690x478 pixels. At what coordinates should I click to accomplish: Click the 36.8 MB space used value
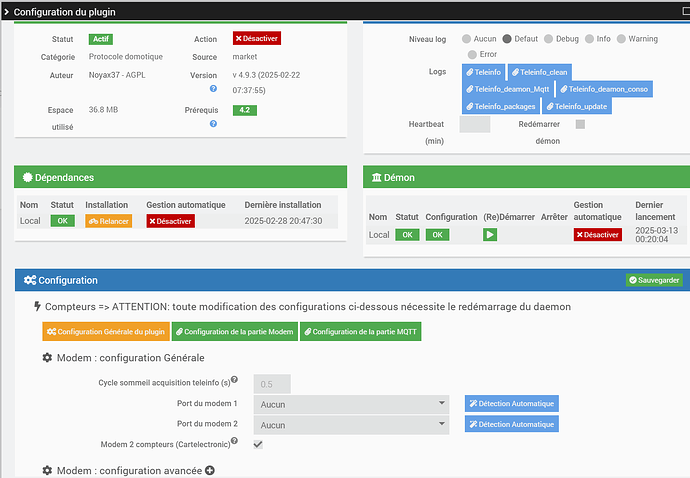pyautogui.click(x=103, y=110)
